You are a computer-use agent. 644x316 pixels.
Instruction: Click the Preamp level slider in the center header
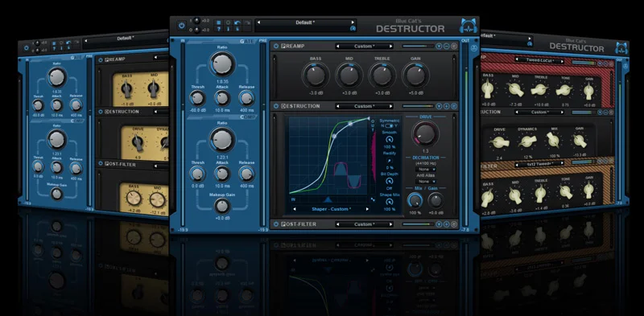(x=417, y=46)
